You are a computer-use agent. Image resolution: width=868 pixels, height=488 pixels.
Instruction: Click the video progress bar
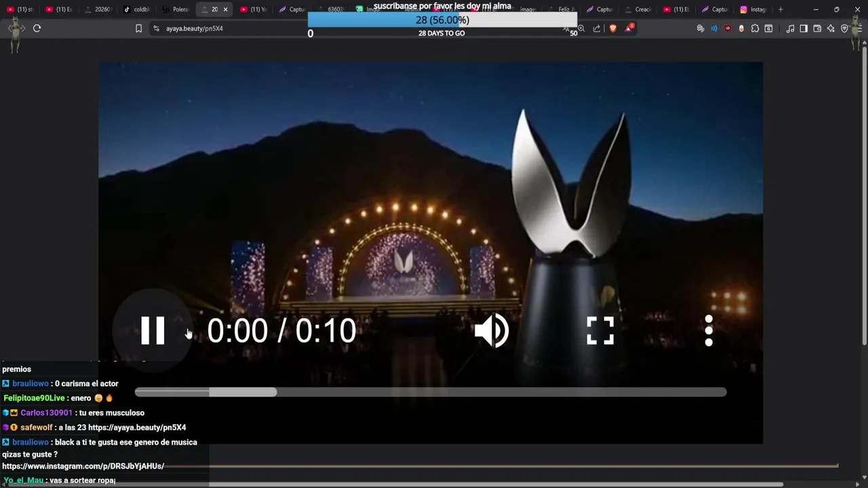[431, 392]
